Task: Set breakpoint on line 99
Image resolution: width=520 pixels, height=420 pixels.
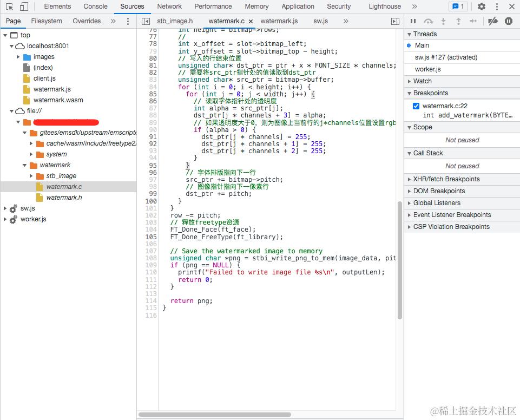Action: (x=153, y=194)
